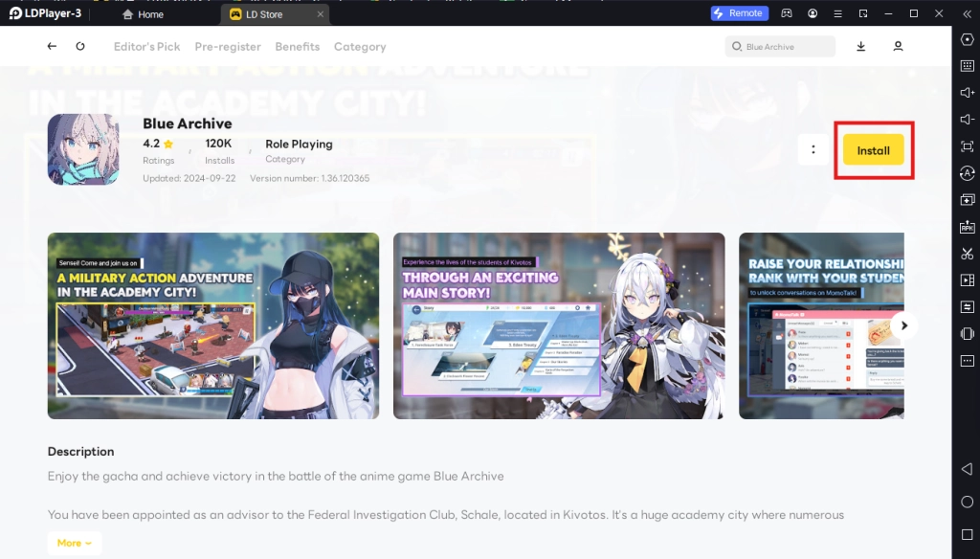Go back using the left arrow icon
The height and width of the screenshot is (559, 980).
point(52,46)
